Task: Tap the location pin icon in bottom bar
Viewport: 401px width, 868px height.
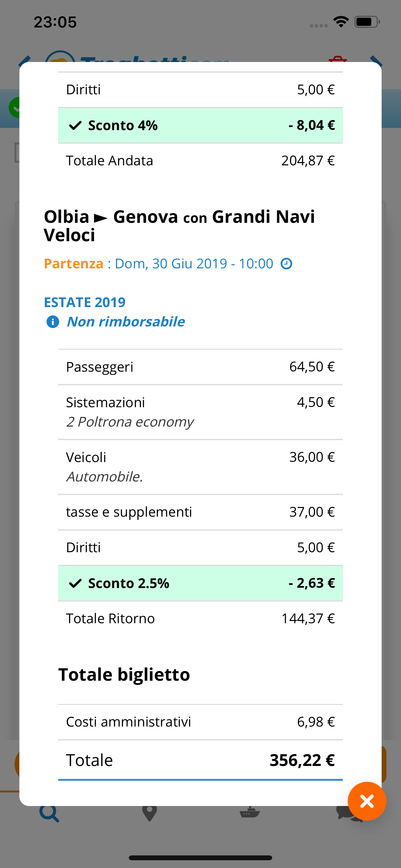Action: point(149,813)
